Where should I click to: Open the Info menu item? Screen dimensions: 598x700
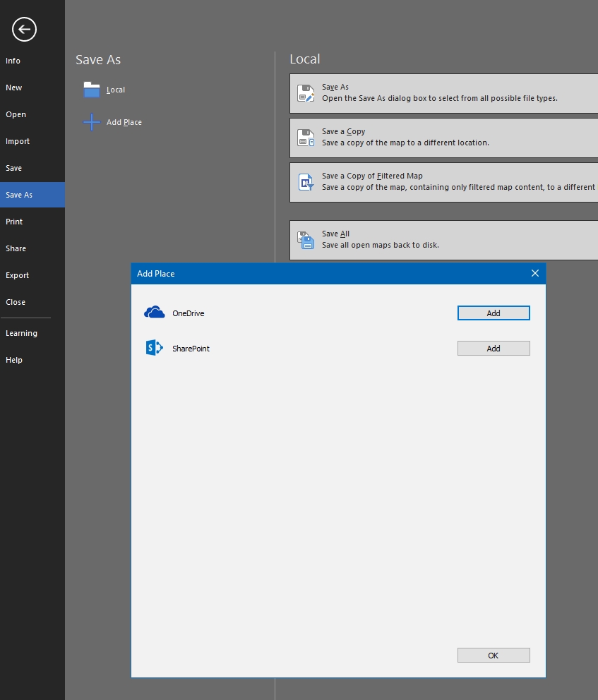coord(13,61)
